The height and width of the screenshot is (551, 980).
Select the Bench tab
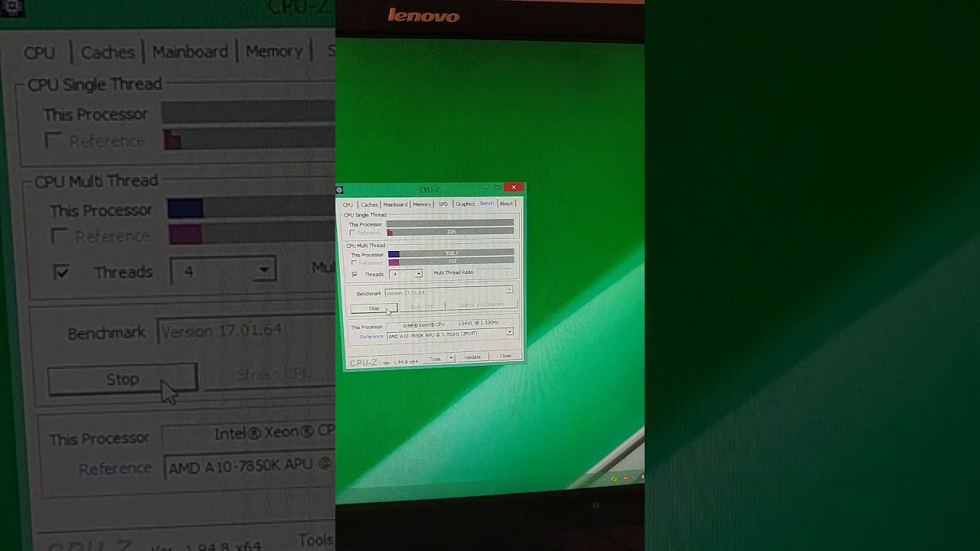pyautogui.click(x=487, y=203)
